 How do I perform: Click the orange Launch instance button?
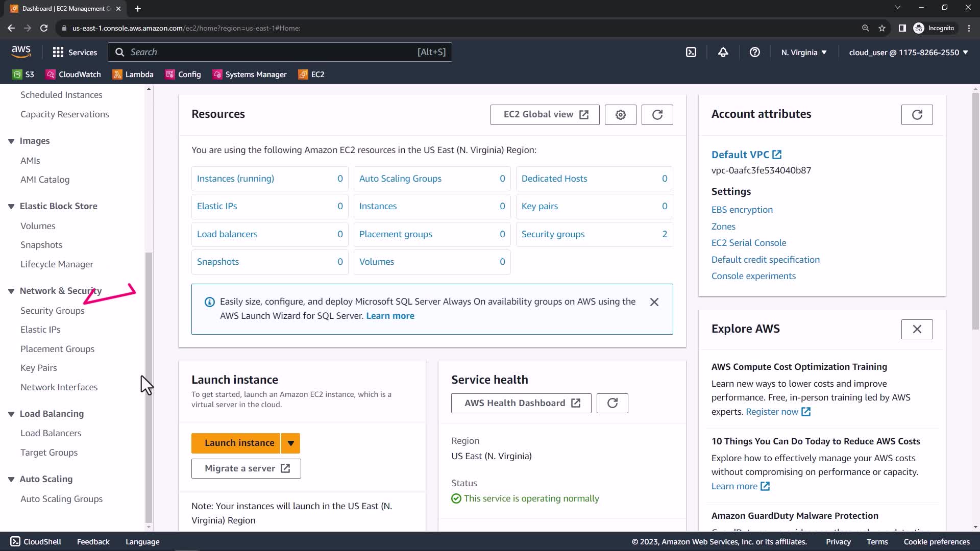(x=236, y=443)
